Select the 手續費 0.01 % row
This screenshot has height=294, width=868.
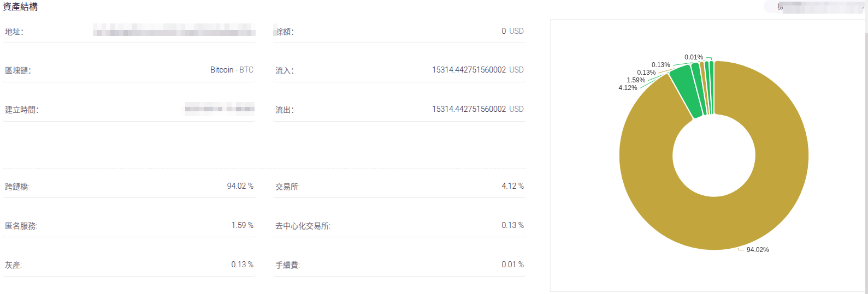399,265
